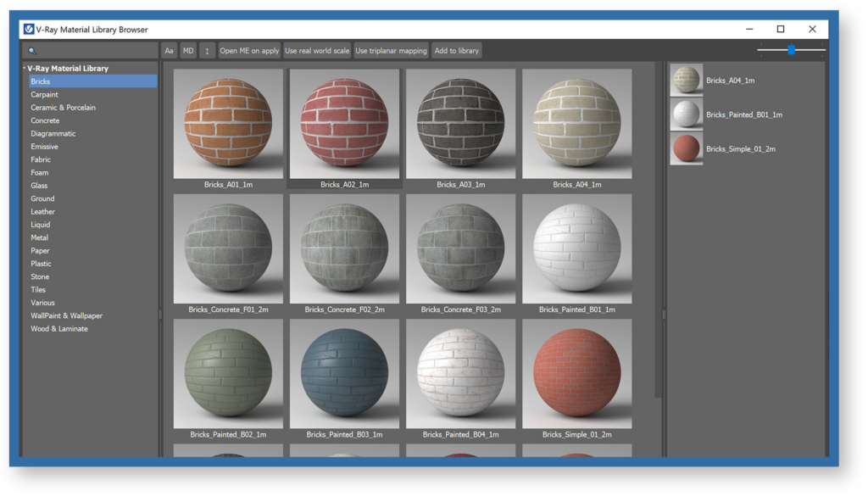Select the Bricks_Concrete_F02_2m material thumbnail

coord(344,248)
